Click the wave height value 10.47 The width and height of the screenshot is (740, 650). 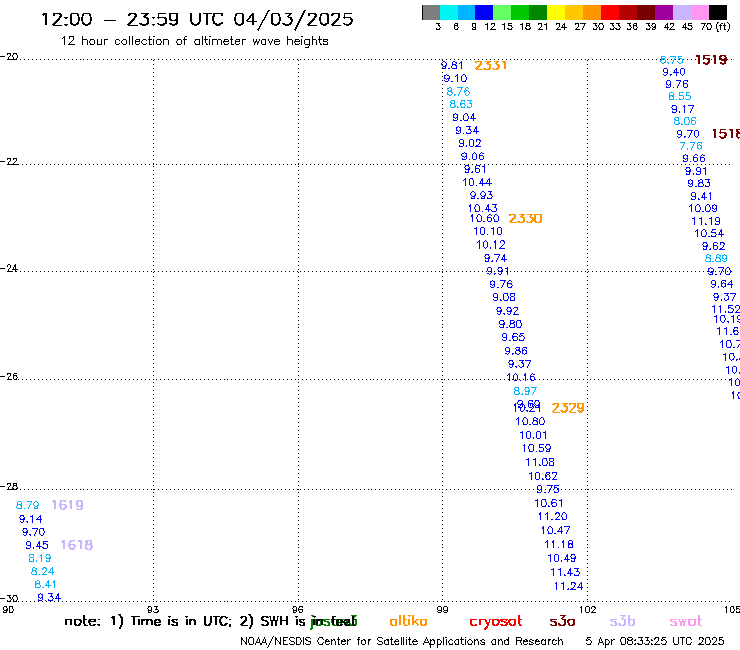tap(555, 531)
